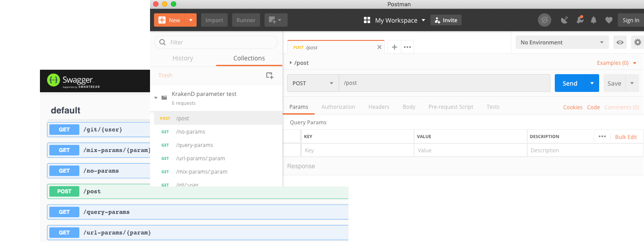Click the new collection icon
Screen dimensions: 644x242
tap(270, 75)
